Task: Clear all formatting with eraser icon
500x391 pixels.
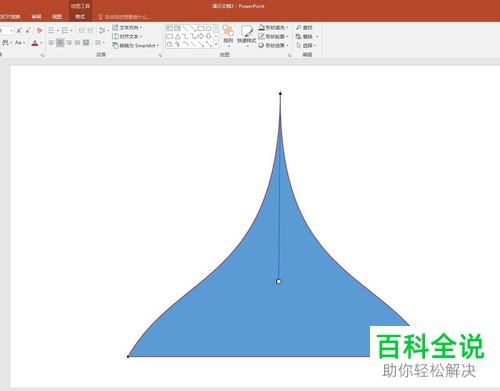Action: [x=39, y=31]
